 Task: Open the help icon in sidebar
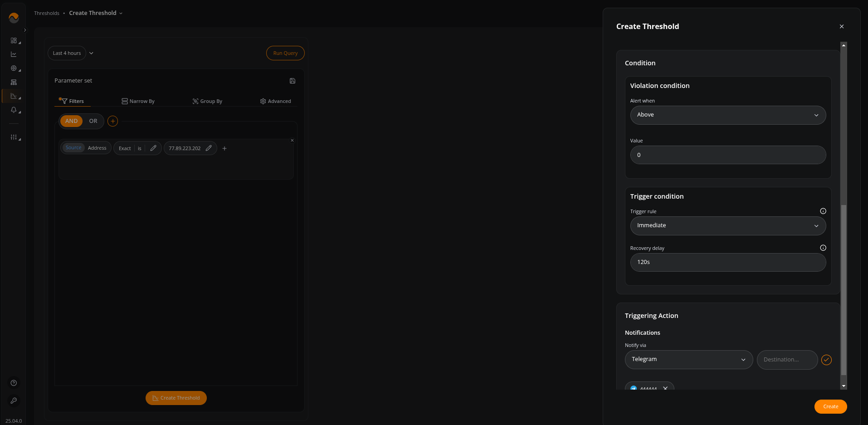coord(14,383)
